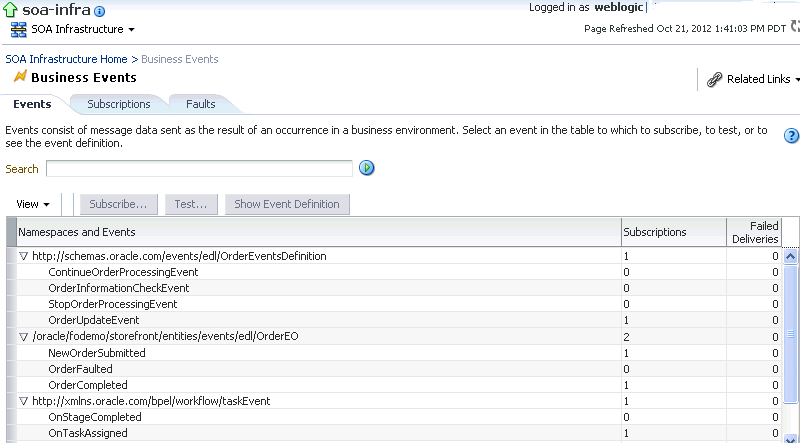
Task: Click the green up-arrow status icon
Action: tap(10, 10)
